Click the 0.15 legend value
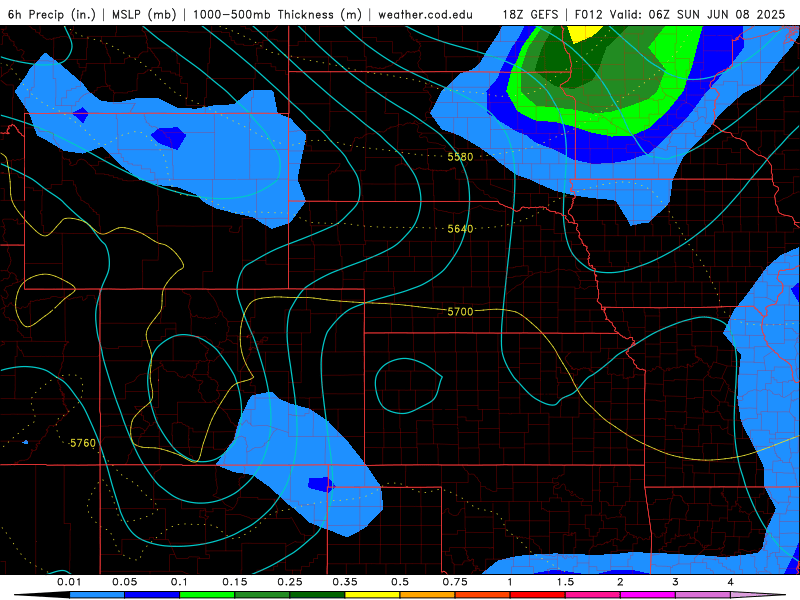 pyautogui.click(x=235, y=582)
